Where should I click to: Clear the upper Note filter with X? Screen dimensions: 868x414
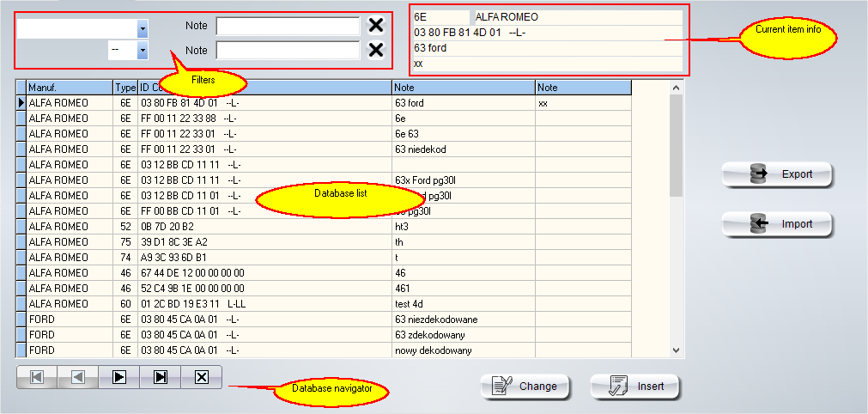376,26
